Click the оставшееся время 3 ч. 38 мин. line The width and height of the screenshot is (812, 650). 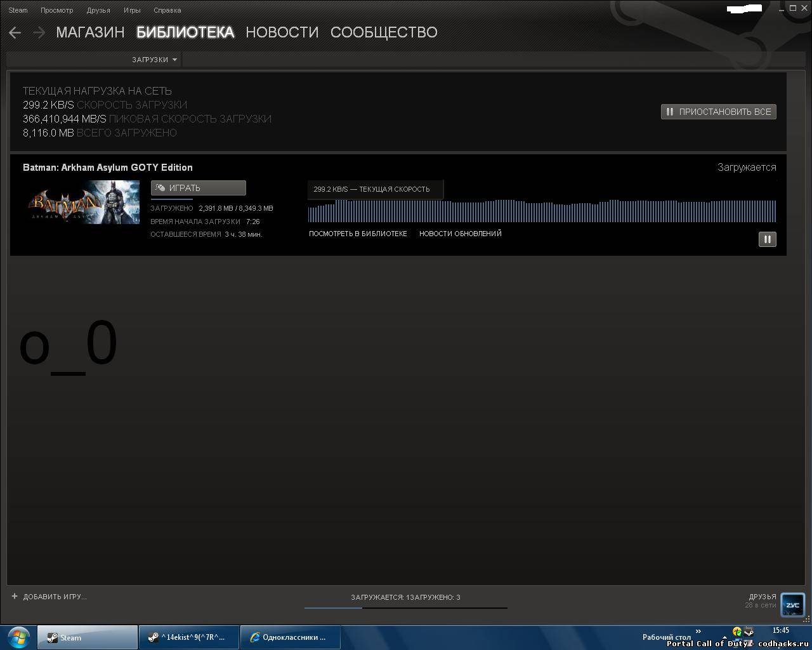coord(206,234)
